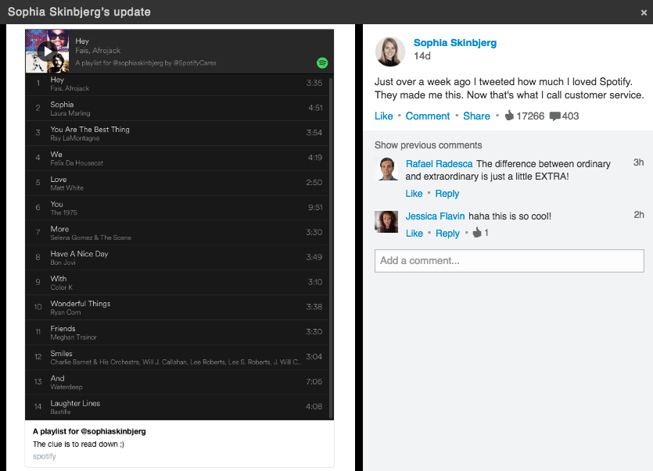
Task: Close the update dialog
Action: tap(643, 12)
